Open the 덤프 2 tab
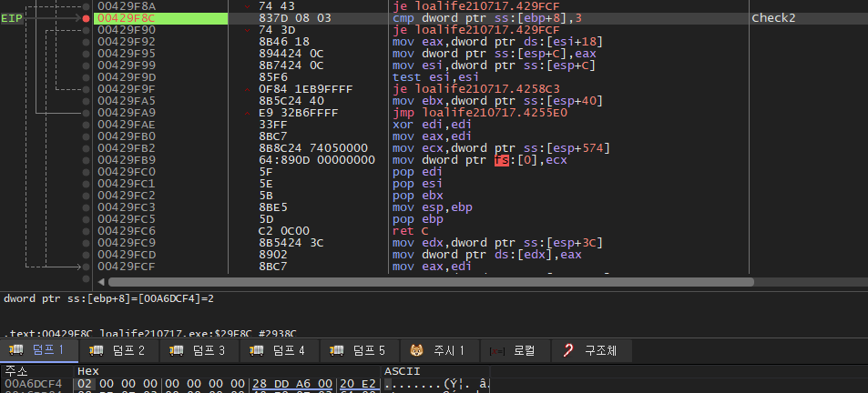Image resolution: width=868 pixels, height=393 pixels. tap(119, 350)
